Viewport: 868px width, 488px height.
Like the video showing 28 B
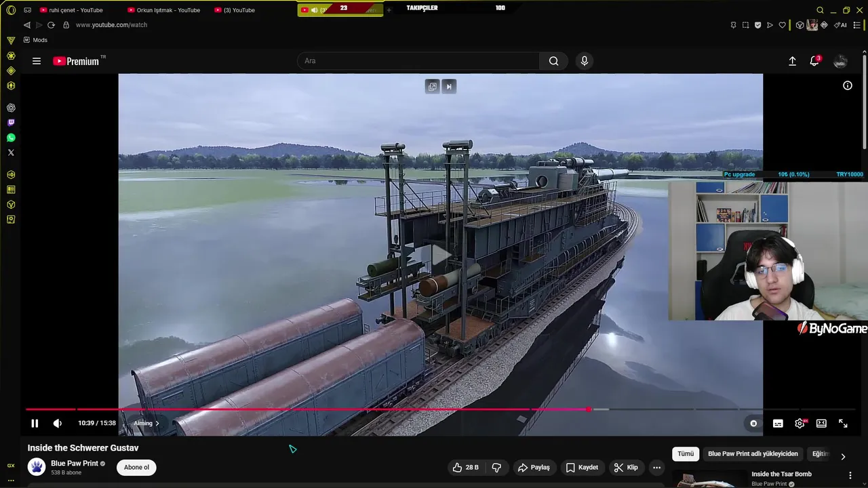coord(466,467)
